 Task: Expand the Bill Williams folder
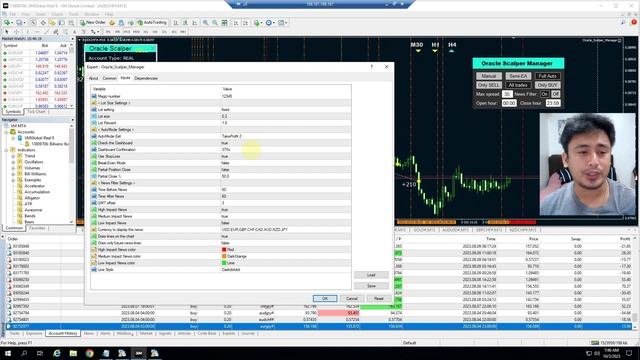pos(13,174)
